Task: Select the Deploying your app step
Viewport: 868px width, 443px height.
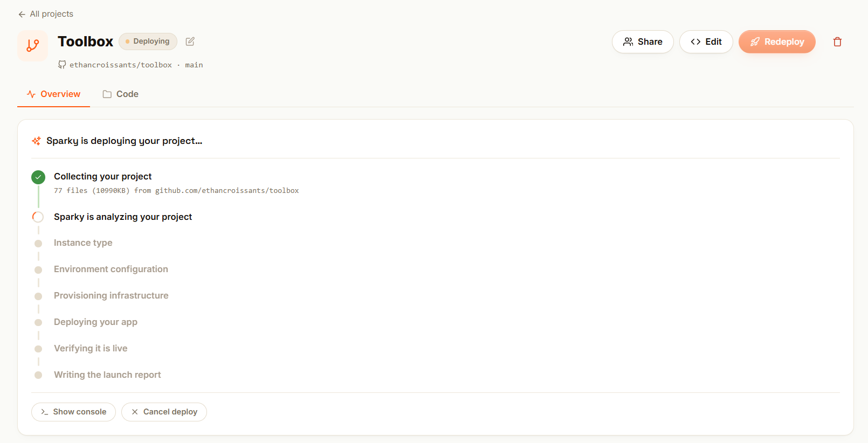Action: (95, 322)
